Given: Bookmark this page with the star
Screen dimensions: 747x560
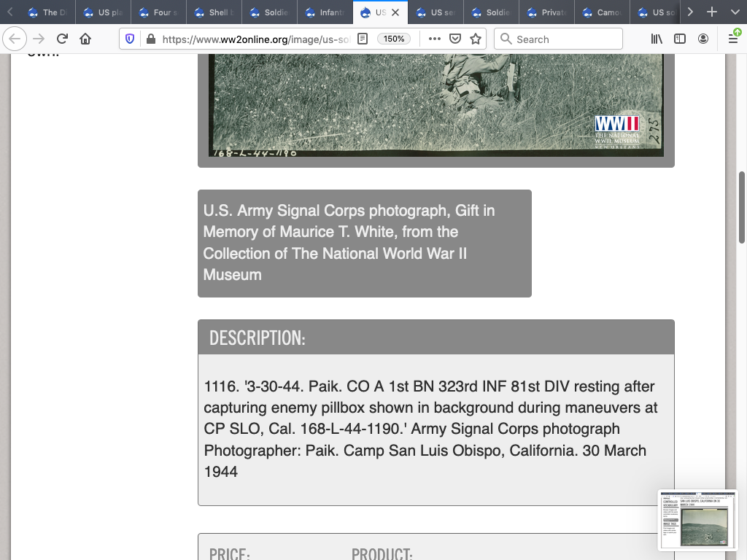Looking at the screenshot, I should point(476,39).
